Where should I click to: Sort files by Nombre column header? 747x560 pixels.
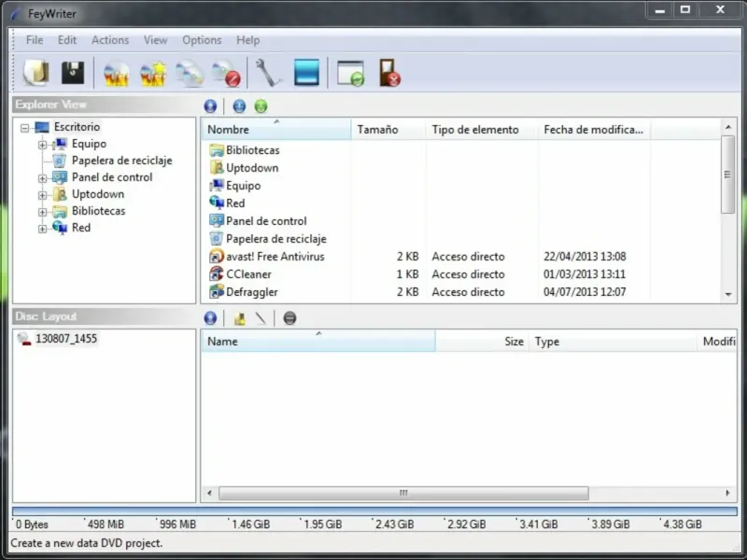(276, 130)
